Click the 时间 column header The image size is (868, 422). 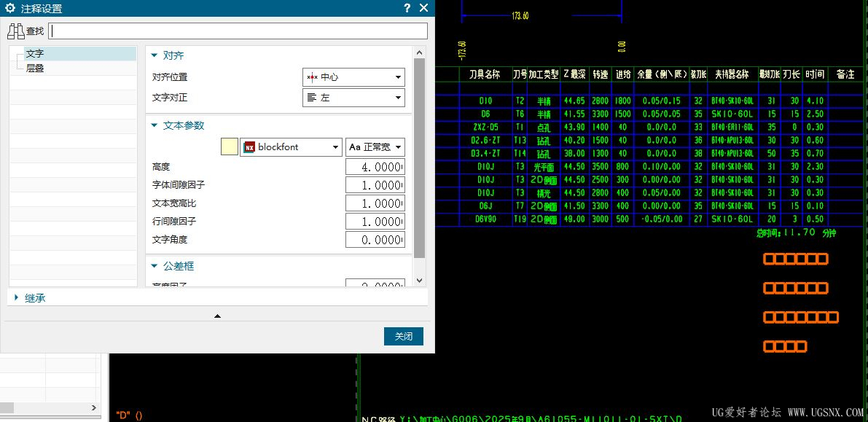pyautogui.click(x=815, y=74)
